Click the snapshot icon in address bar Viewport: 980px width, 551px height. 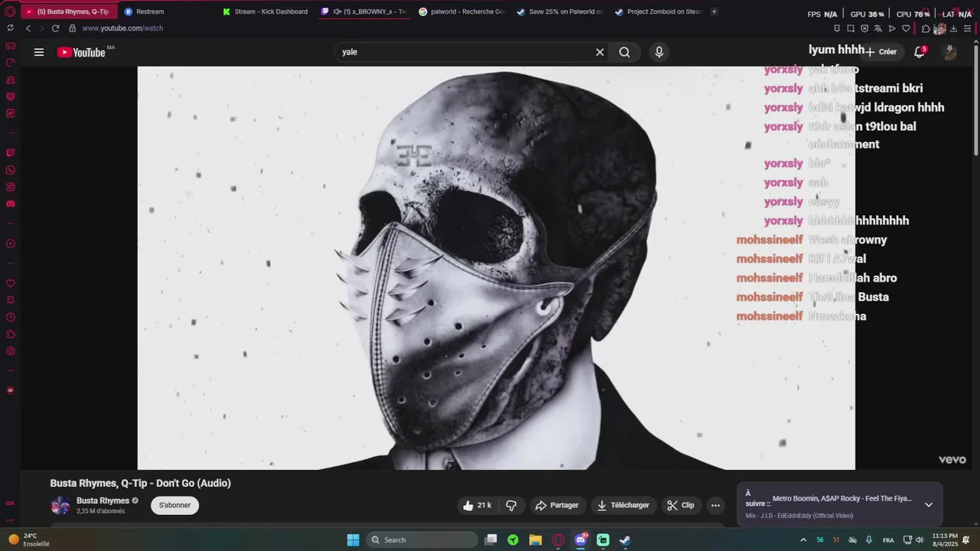(851, 28)
